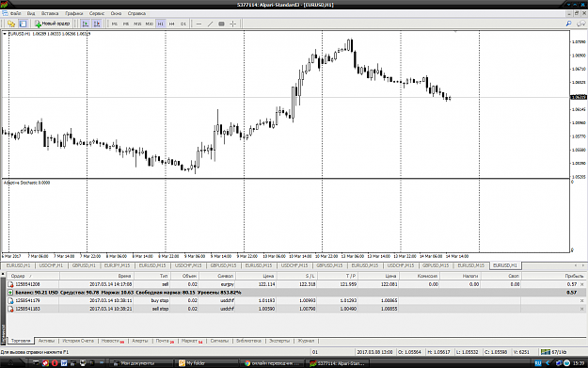Open the Окно menu
This screenshot has width=588, height=368.
(116, 13)
